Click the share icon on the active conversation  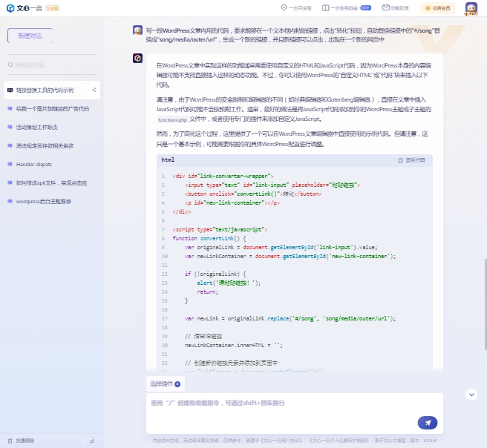pyautogui.click(x=94, y=90)
